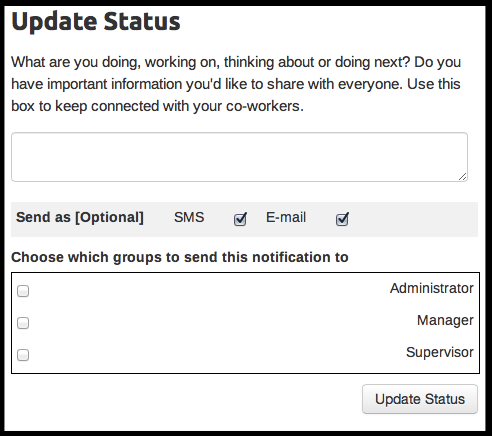This screenshot has height=436, width=492.
Task: Uncheck the SMS checkbox
Action: [240, 219]
